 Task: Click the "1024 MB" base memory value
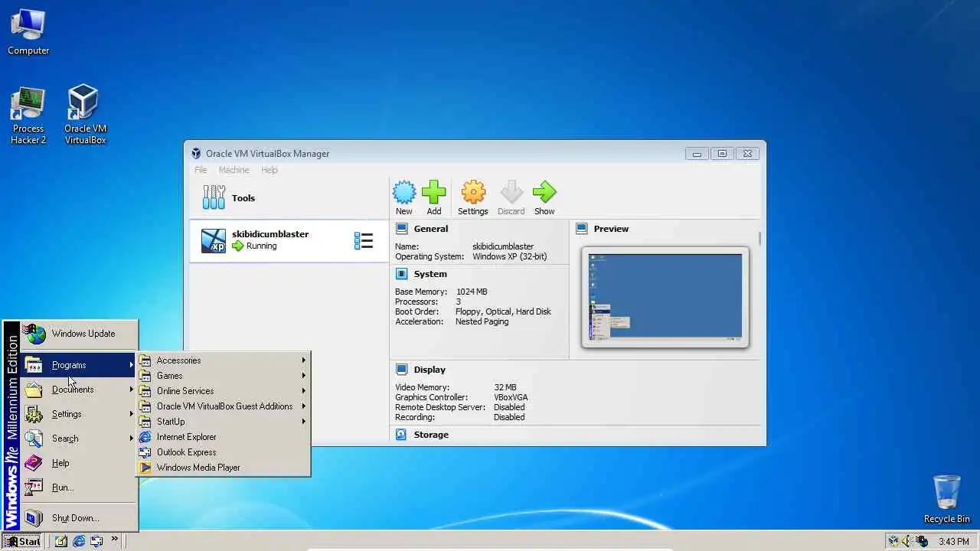tap(472, 292)
